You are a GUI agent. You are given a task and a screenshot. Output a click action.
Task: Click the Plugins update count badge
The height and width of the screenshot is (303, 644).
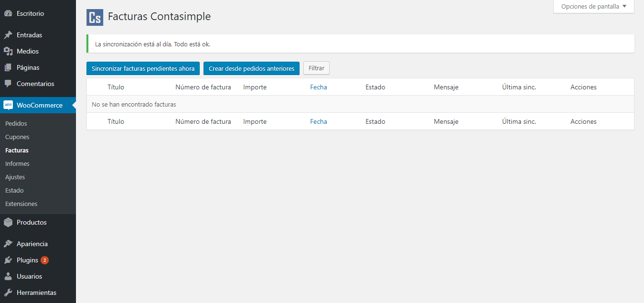point(44,260)
